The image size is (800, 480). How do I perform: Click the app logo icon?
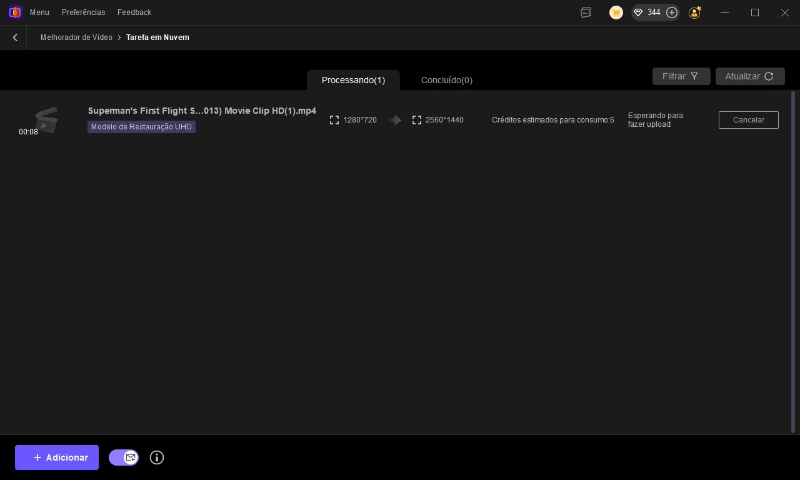[14, 12]
